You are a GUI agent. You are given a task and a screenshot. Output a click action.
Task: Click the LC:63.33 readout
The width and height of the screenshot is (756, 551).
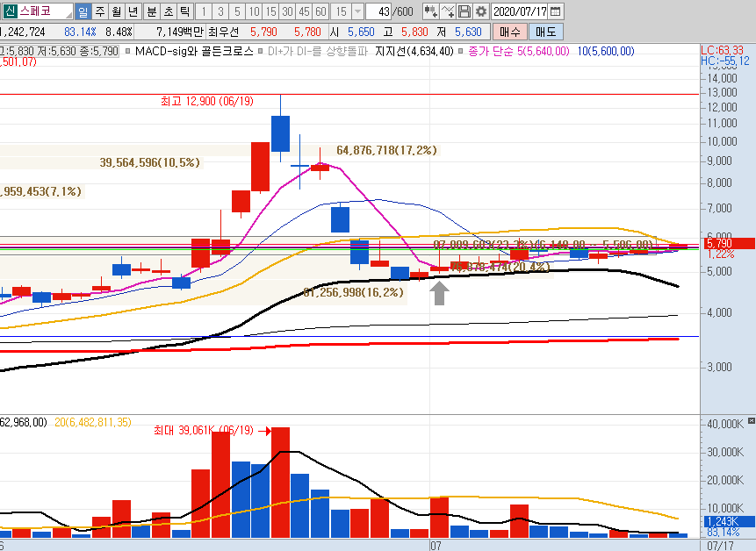(x=723, y=50)
